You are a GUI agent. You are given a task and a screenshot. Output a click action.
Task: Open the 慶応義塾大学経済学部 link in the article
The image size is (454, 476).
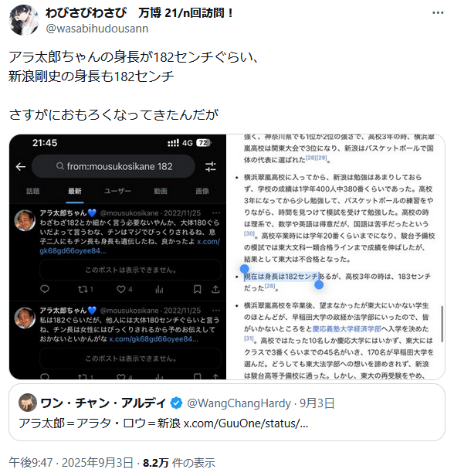click(x=347, y=328)
